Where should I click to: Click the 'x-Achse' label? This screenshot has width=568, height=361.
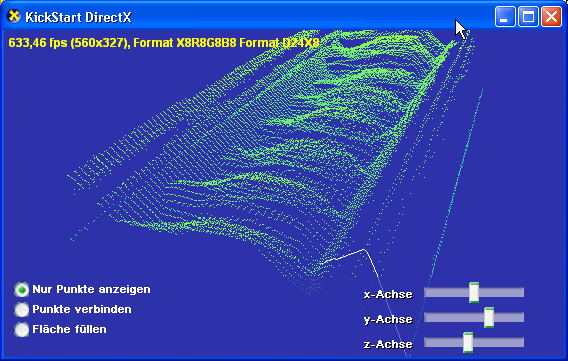point(388,294)
